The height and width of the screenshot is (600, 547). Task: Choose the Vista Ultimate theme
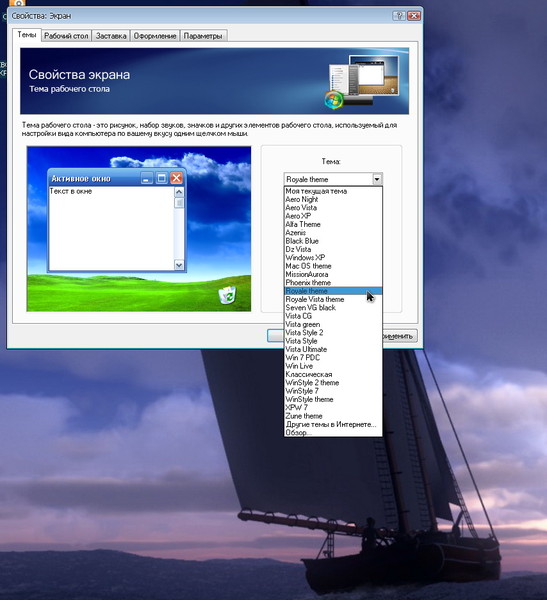pyautogui.click(x=333, y=349)
